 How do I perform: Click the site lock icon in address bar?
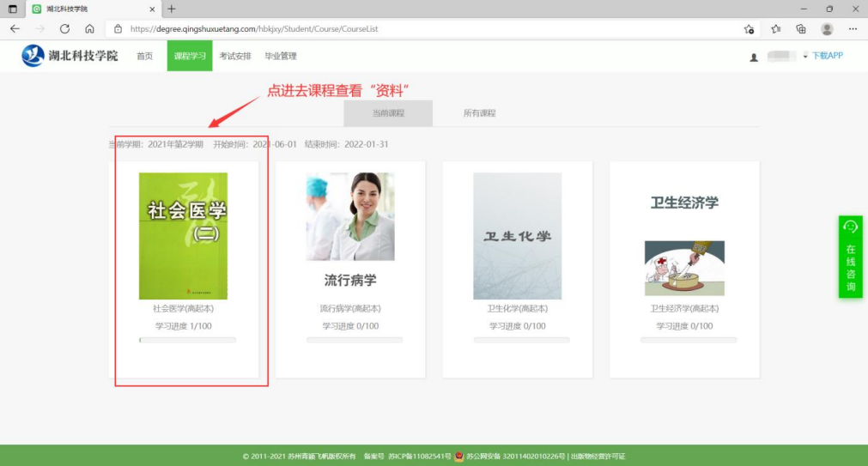point(118,29)
